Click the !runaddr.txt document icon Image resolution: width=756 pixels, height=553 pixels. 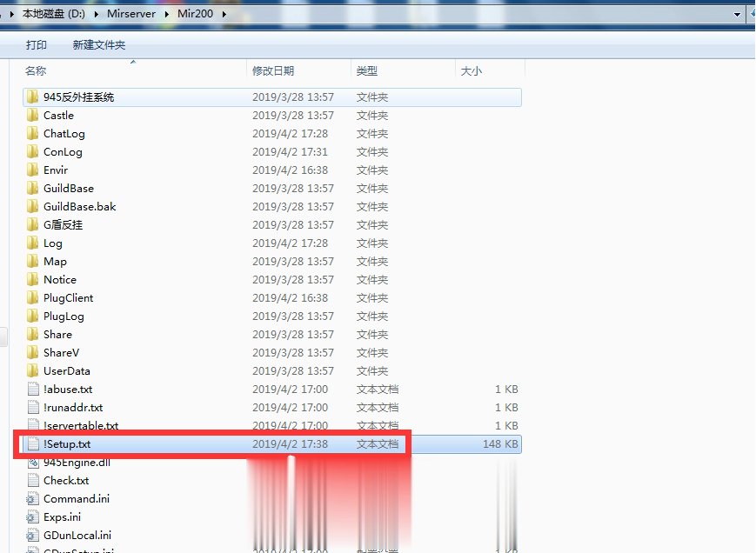[x=33, y=408]
